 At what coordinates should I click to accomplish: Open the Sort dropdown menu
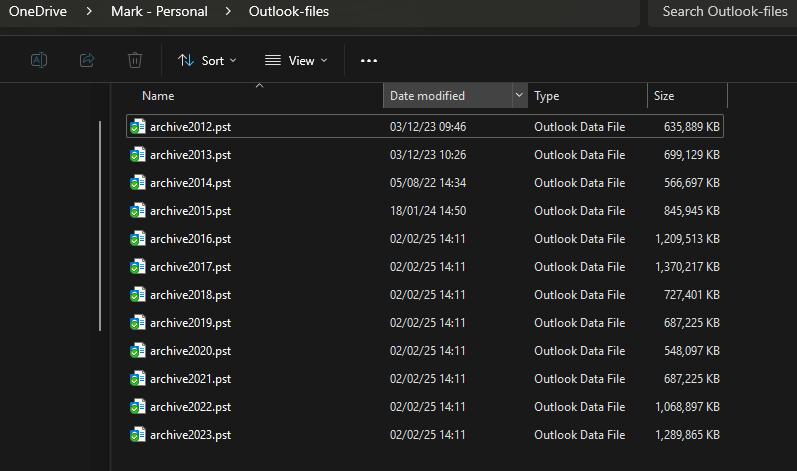coord(207,60)
